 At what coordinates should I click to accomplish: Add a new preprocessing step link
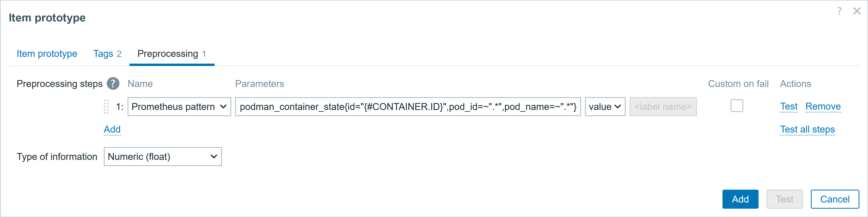tap(112, 129)
